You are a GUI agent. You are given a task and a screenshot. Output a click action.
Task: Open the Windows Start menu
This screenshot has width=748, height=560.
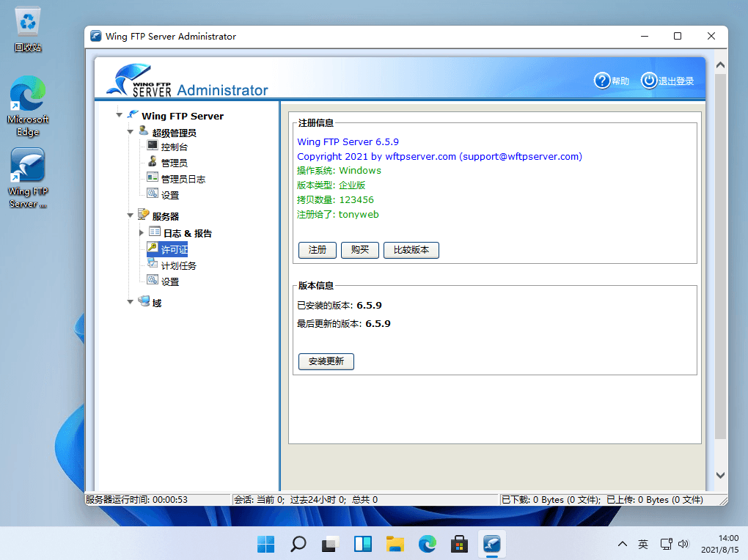coord(265,544)
